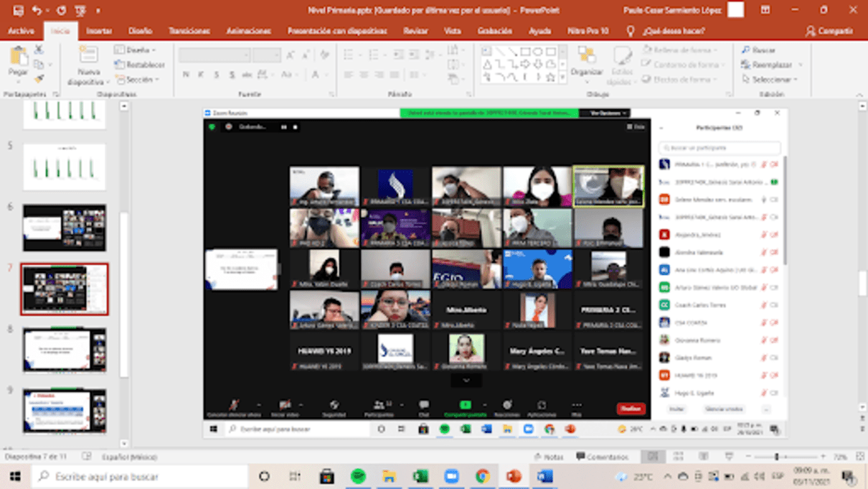Open the Notas pane from status bar
868x489 pixels.
(x=549, y=457)
